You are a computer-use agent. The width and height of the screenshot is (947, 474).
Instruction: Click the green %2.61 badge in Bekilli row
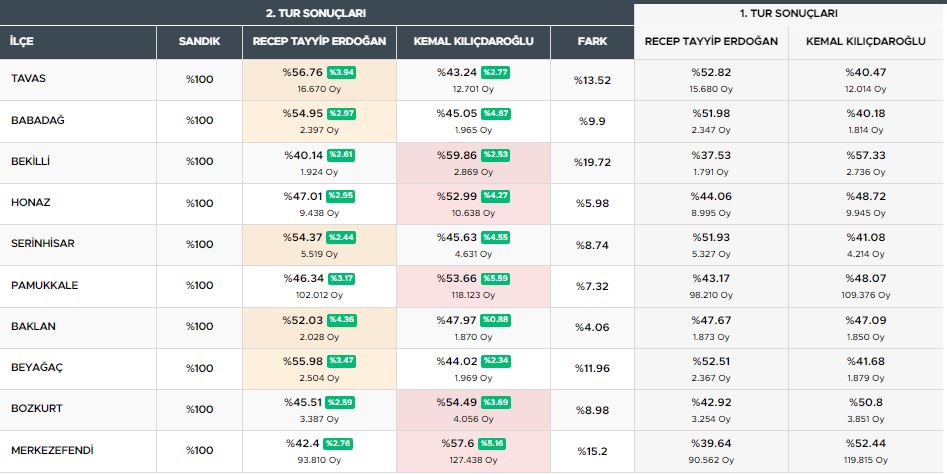[x=341, y=155]
